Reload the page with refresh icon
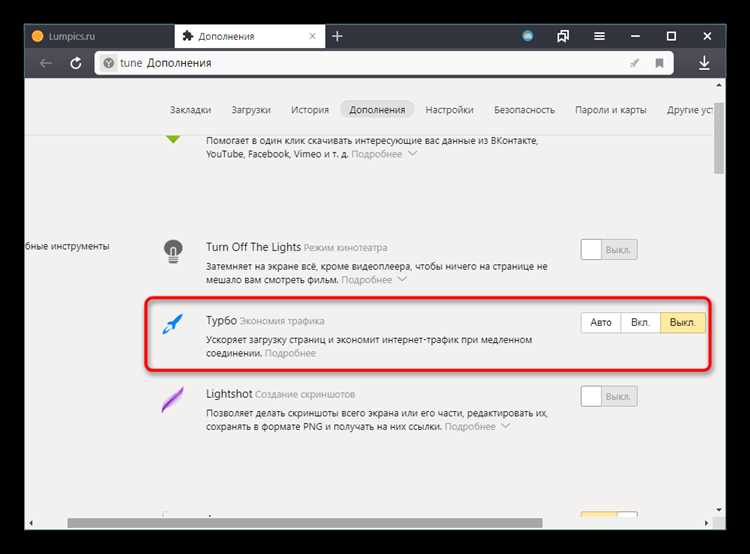Screen dimensions: 750x554 76,63
